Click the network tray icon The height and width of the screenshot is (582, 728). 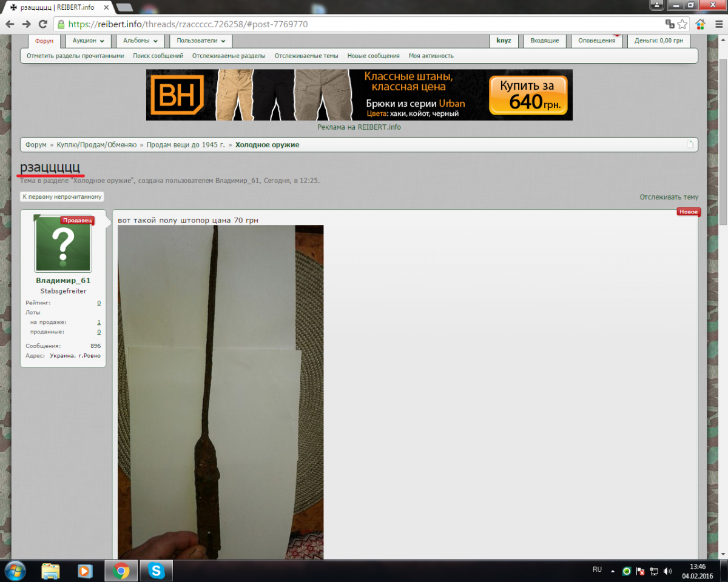(654, 571)
